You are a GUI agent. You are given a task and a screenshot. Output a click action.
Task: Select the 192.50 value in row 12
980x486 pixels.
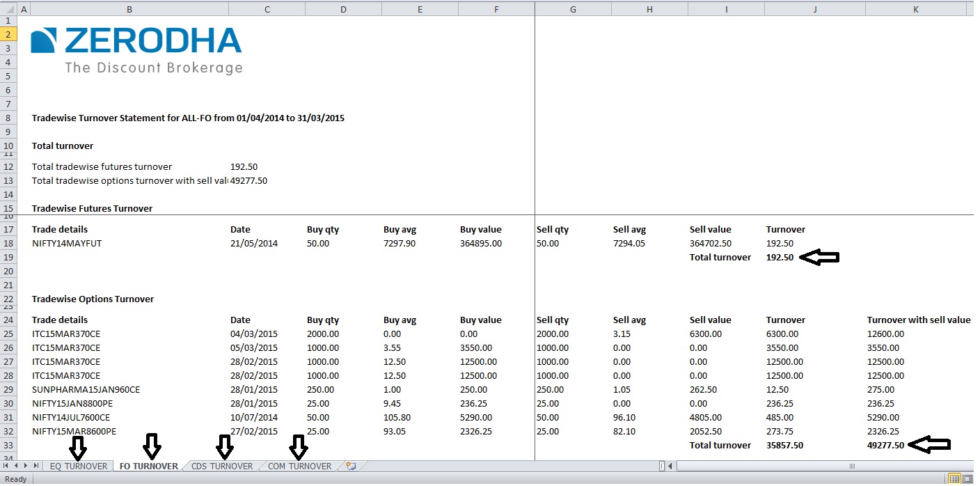[244, 166]
